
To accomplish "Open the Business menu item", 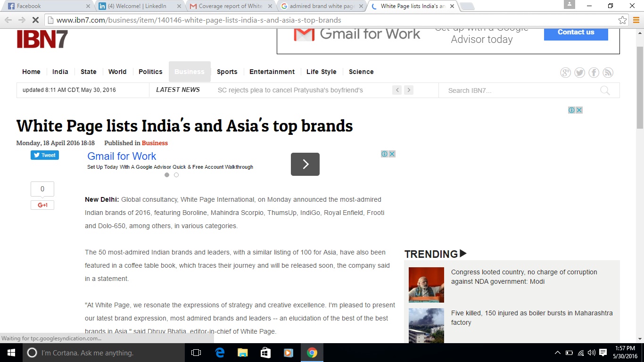I will click(190, 72).
